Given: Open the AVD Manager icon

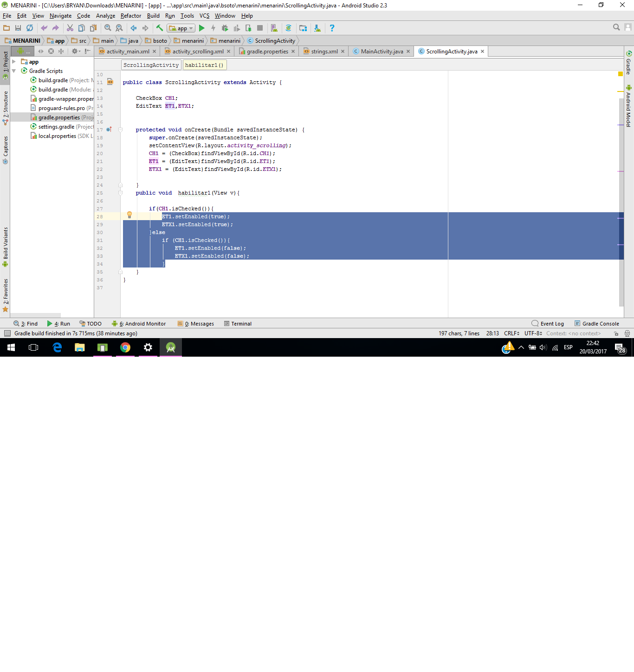Looking at the screenshot, I should [274, 28].
